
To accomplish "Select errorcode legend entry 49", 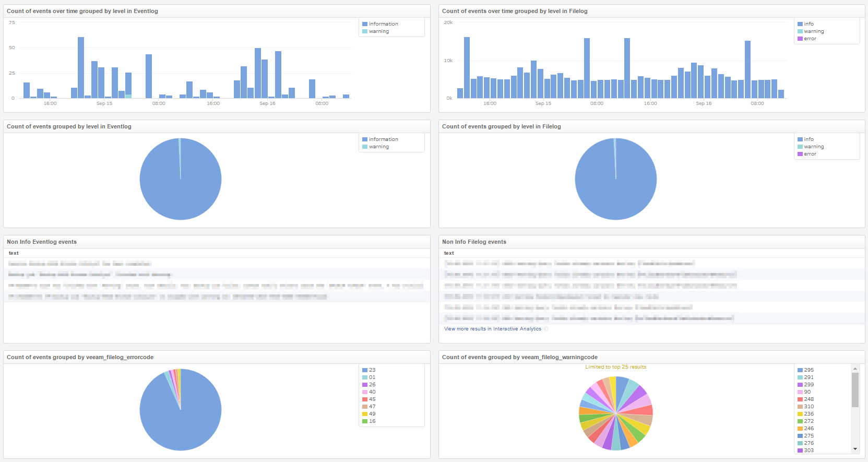I will coord(369,414).
